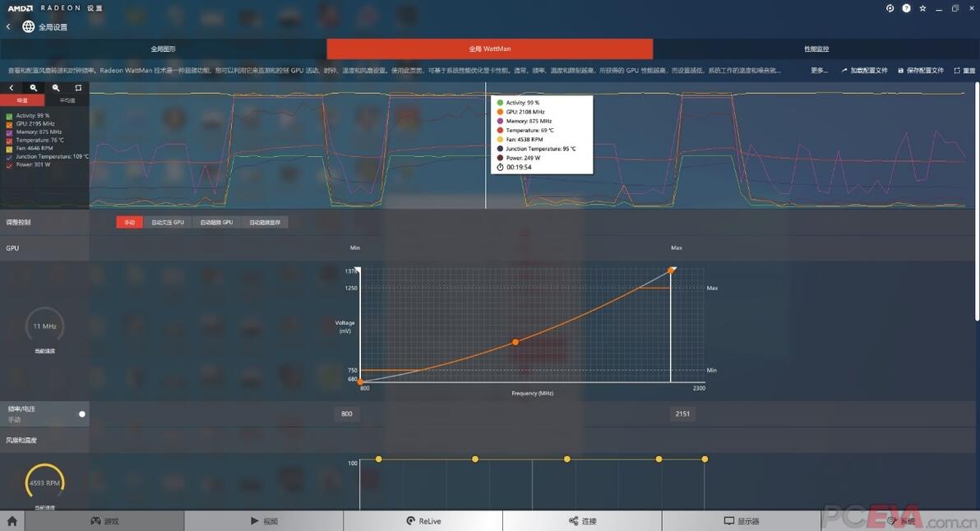Image resolution: width=980 pixels, height=531 pixels.
Task: Switch to the 性能监控 tab
Action: coord(816,48)
